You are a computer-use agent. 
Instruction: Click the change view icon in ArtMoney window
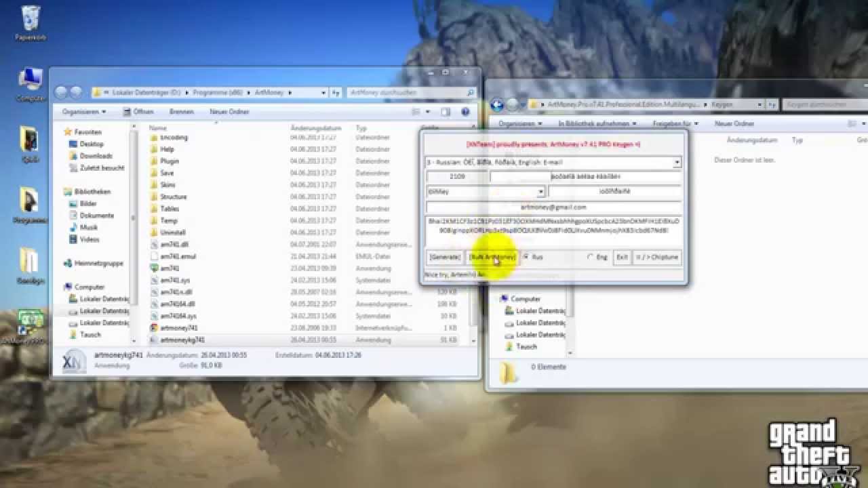tap(416, 112)
